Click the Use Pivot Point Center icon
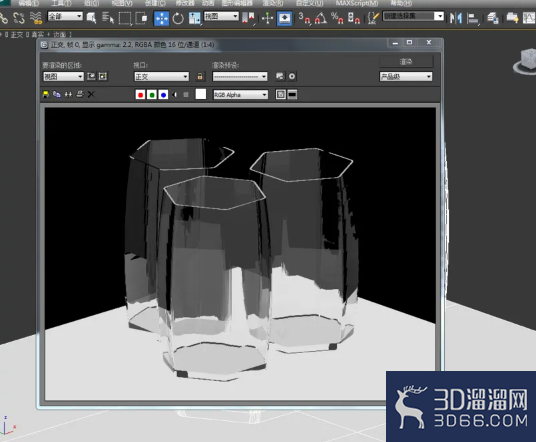The width and height of the screenshot is (536, 442). tap(249, 18)
